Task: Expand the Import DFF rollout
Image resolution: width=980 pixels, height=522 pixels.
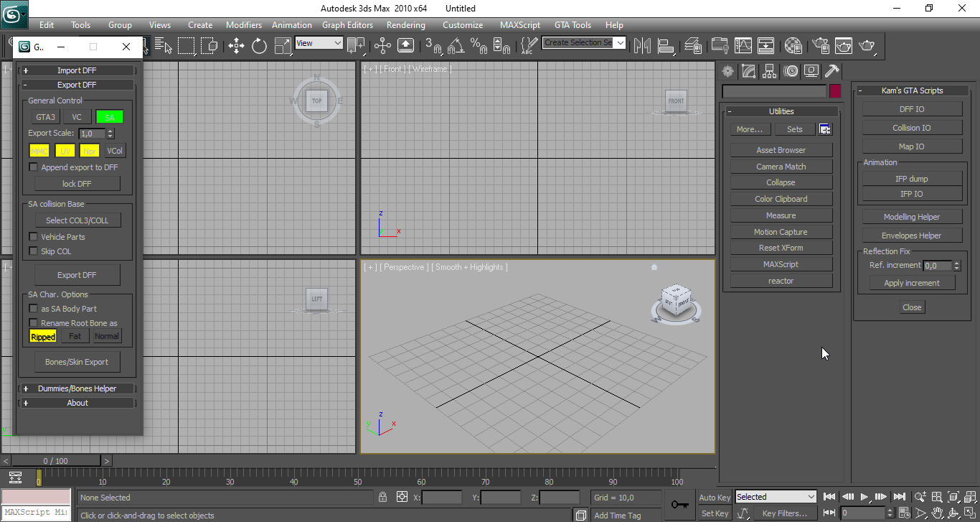Action: coord(77,70)
